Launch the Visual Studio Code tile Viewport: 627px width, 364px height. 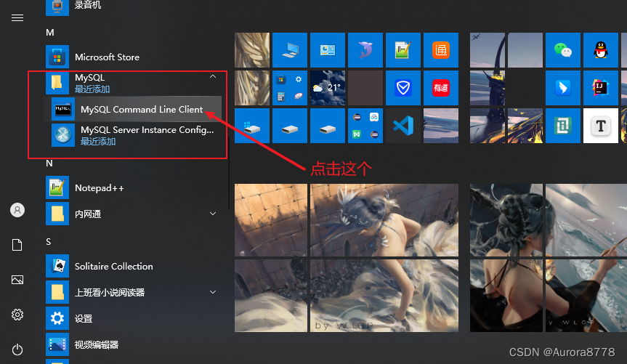[403, 126]
